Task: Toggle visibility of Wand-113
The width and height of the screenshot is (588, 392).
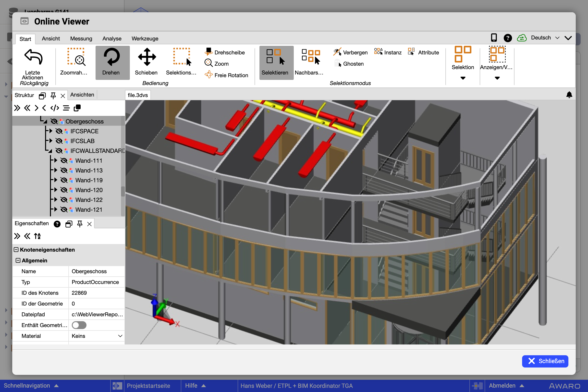Action: [64, 171]
